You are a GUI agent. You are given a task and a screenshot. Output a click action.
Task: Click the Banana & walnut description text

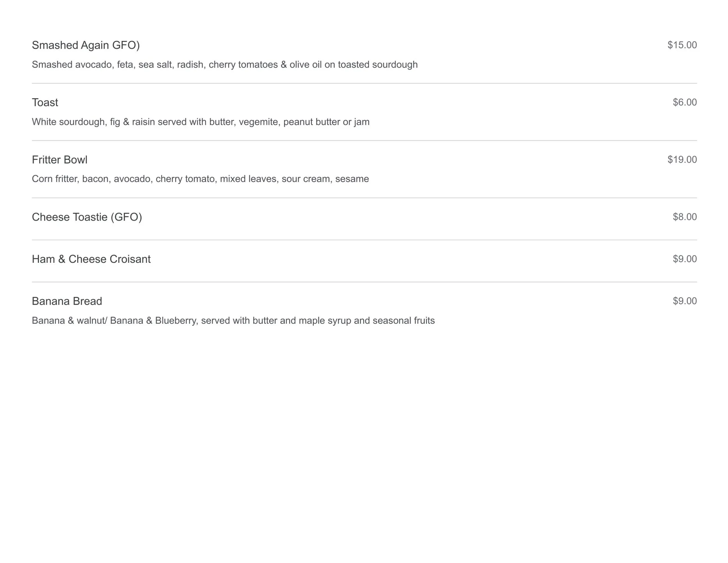[233, 320]
